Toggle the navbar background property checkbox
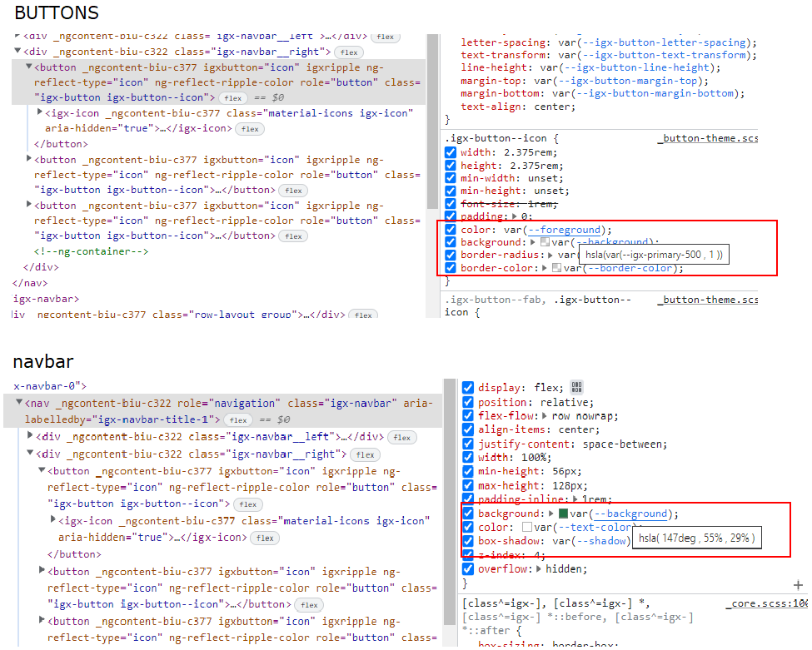Screen dimensions: 812x650 point(467,513)
